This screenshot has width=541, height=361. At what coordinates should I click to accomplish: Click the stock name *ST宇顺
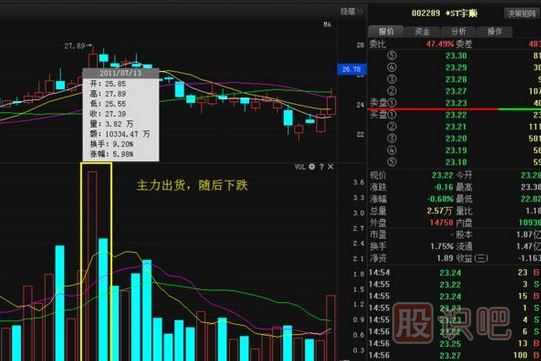[x=461, y=13]
